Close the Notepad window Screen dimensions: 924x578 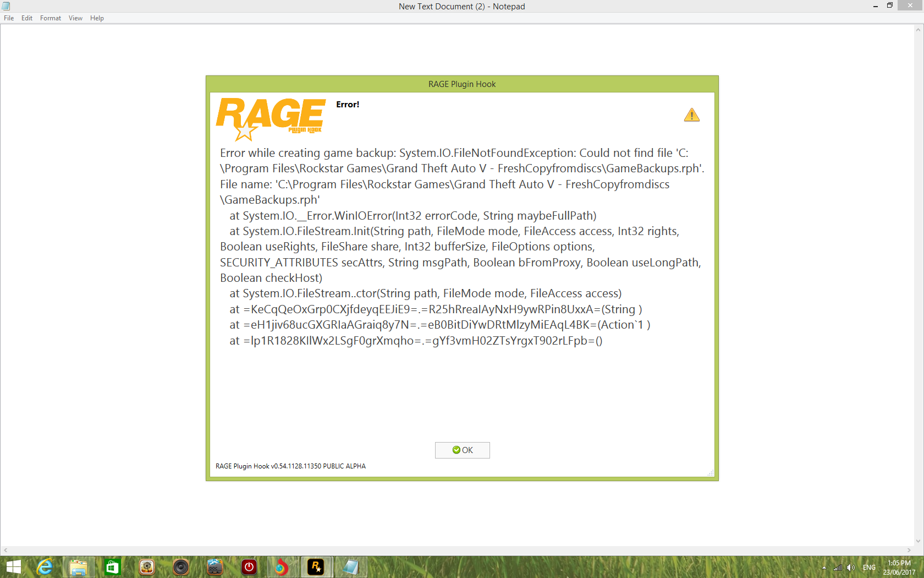coord(910,6)
